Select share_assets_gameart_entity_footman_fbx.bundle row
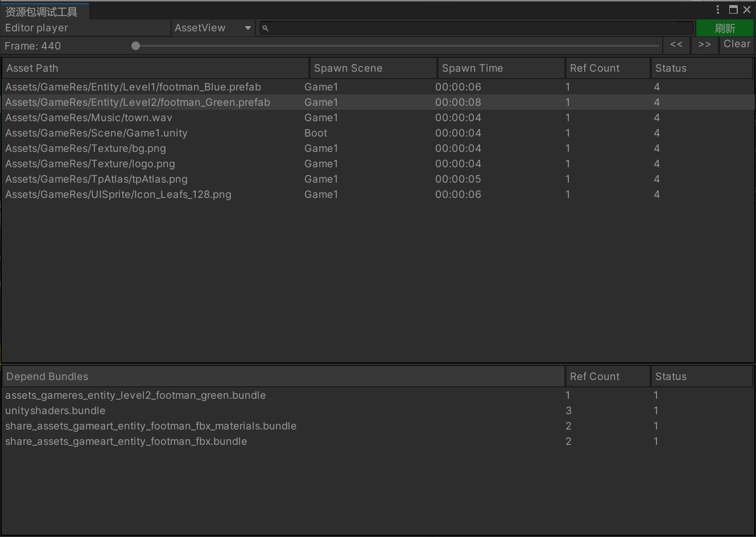 378,441
